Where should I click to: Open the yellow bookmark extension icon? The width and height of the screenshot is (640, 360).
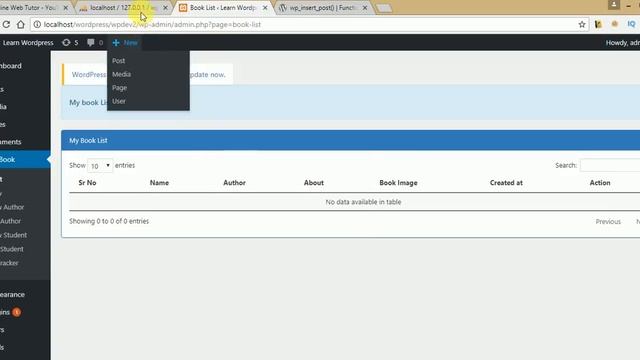point(598,24)
